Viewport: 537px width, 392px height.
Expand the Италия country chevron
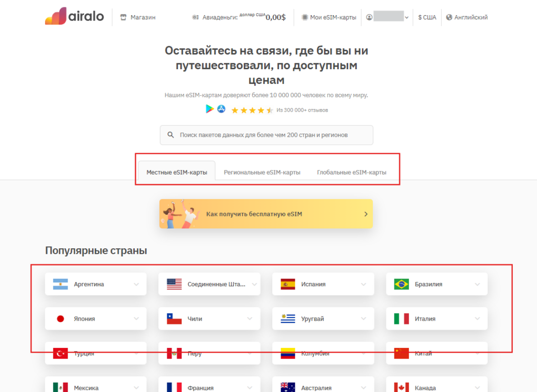(x=477, y=319)
